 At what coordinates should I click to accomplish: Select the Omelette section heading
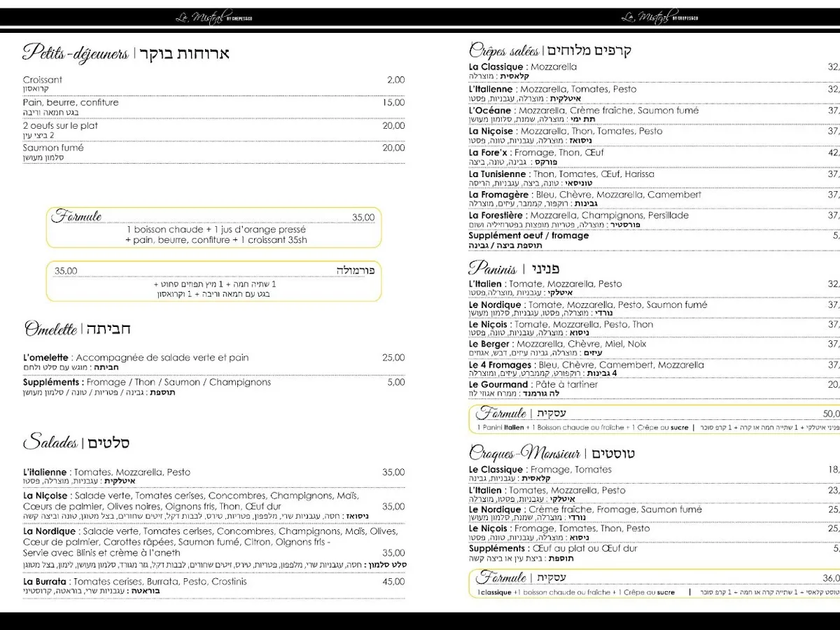(x=50, y=328)
